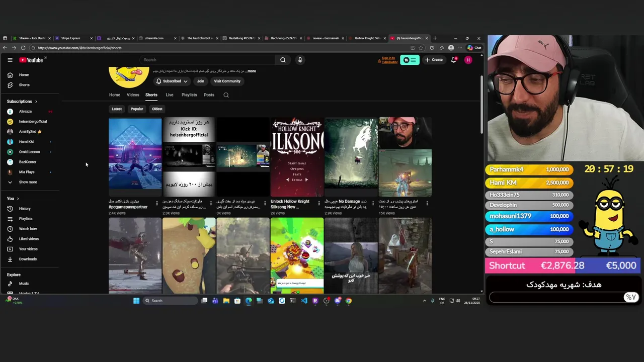Open Edge Copilot Chat button
This screenshot has width=644, height=362.
tap(474, 48)
